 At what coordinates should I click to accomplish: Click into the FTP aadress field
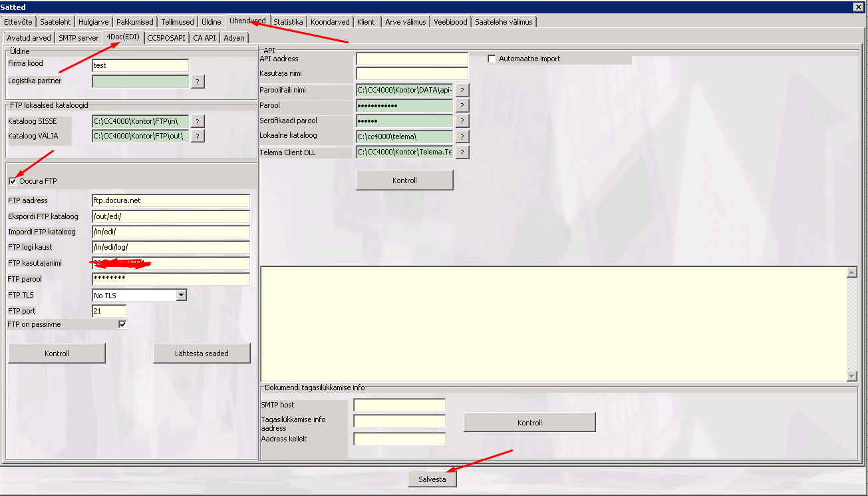(x=171, y=200)
